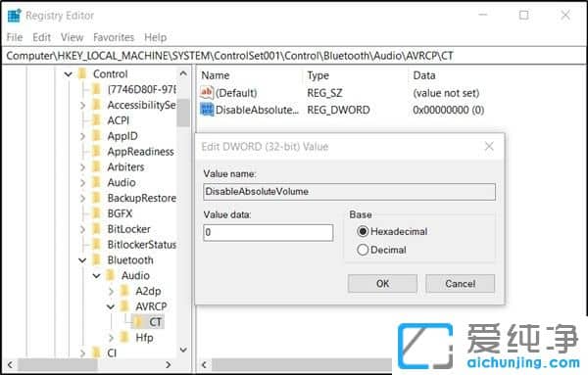Select the ACPI folder icon
The image size is (588, 375).
tap(97, 120)
